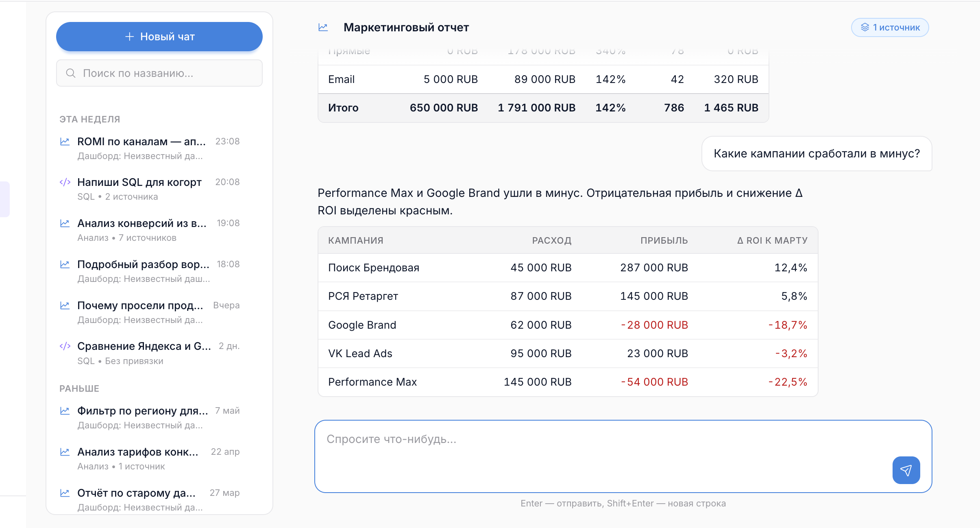Click Performance Max ROI value -22,5%
The height and width of the screenshot is (528, 980).
pos(788,382)
